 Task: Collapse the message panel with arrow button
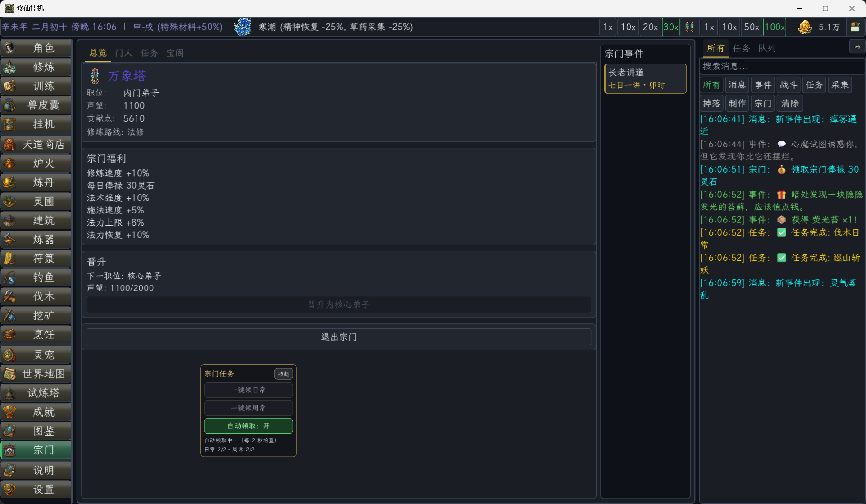[857, 47]
